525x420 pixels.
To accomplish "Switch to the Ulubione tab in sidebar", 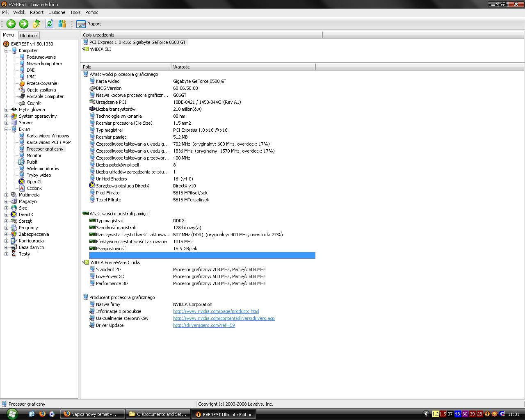I will [x=29, y=36].
